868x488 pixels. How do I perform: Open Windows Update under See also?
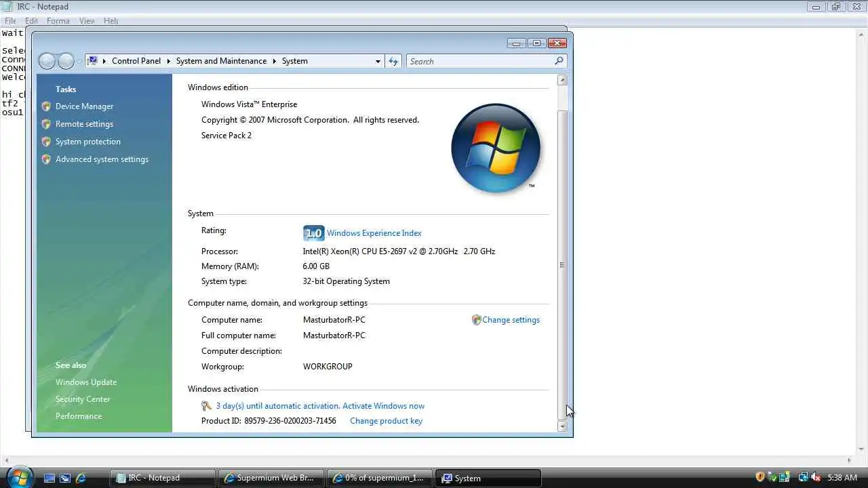coord(86,382)
